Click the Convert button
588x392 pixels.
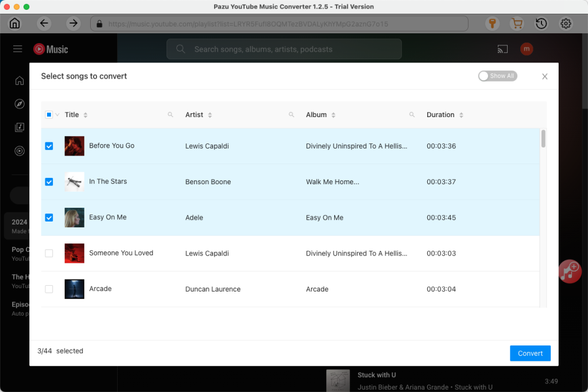(529, 353)
